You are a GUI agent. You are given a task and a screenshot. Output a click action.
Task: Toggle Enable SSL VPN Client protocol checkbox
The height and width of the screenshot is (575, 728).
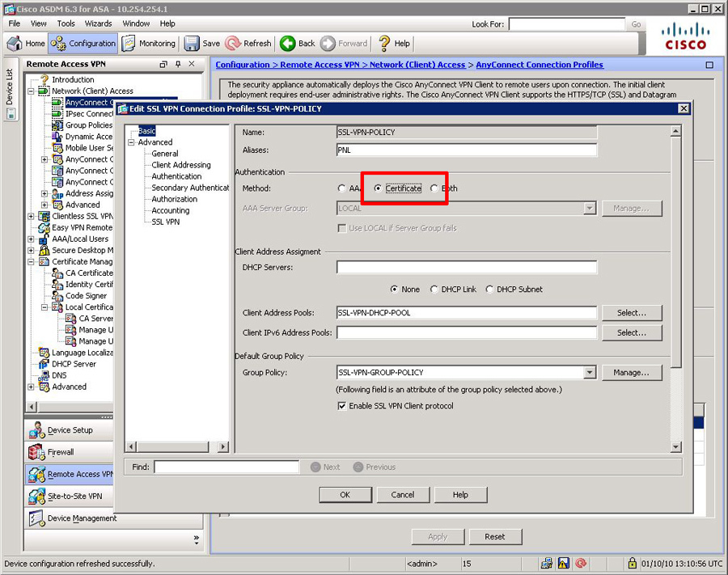(342, 406)
